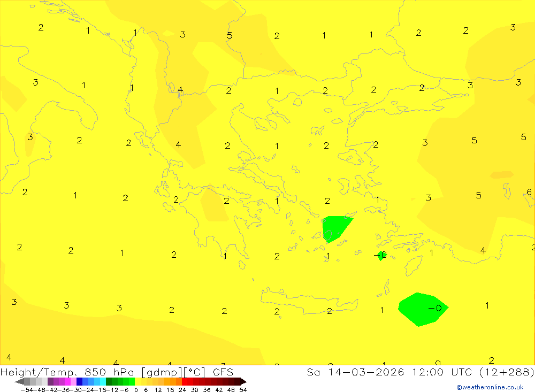This screenshot has height=392, width=535.
Task: Click the '-12' legend label
Action: point(112,390)
